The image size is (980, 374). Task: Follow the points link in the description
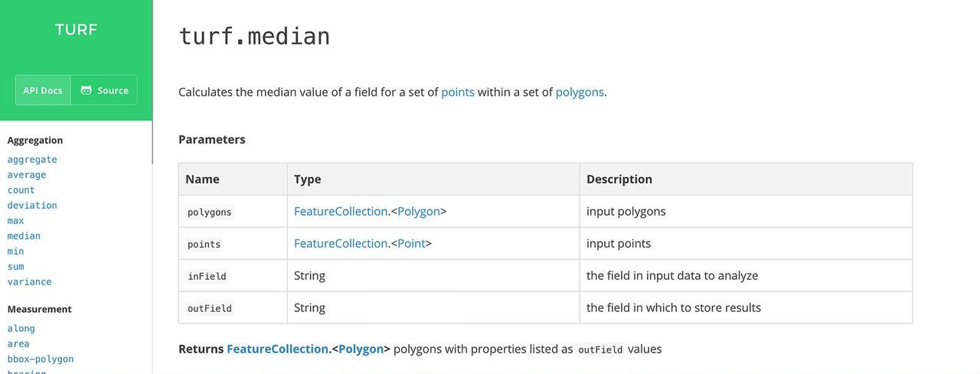(457, 92)
